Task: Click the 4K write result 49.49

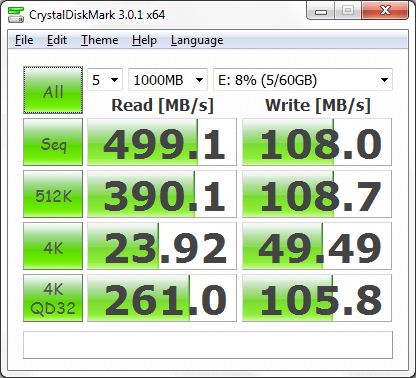Action: [317, 246]
